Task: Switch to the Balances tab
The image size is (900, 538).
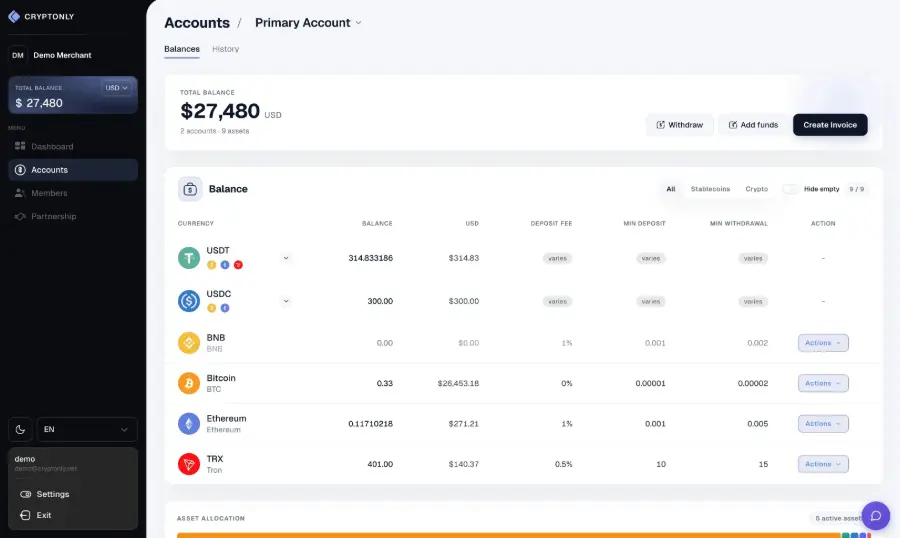Action: (182, 49)
